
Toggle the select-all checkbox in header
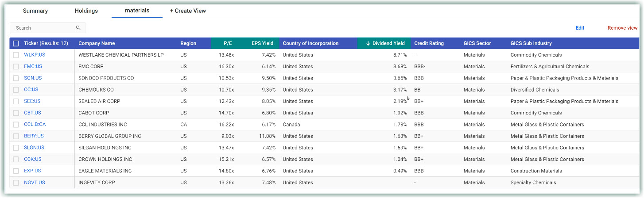pos(16,43)
